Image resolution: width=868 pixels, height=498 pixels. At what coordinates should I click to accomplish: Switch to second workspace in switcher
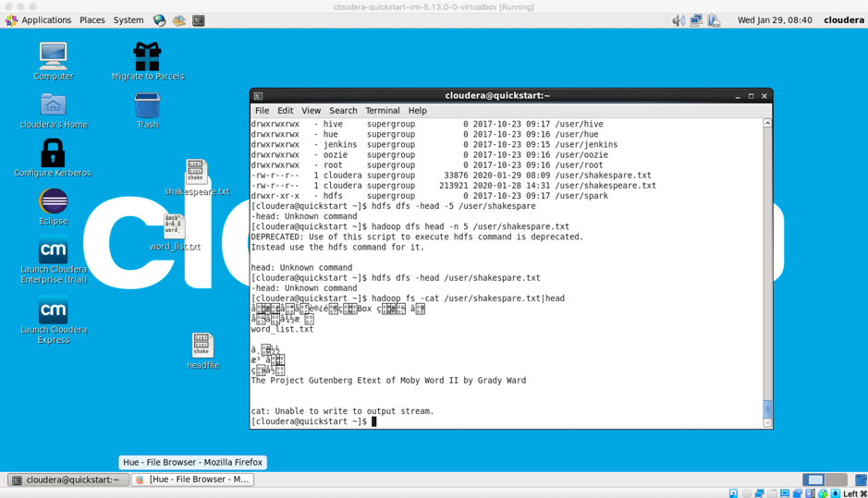click(837, 480)
